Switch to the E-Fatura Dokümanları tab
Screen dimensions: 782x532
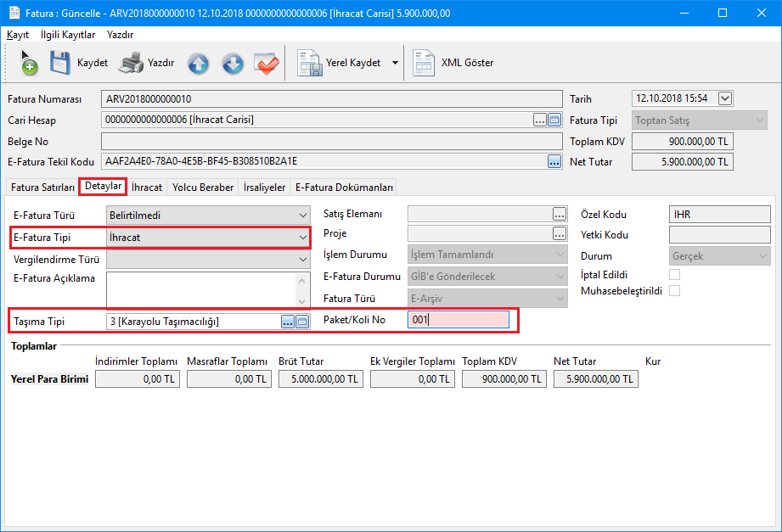pyautogui.click(x=344, y=188)
